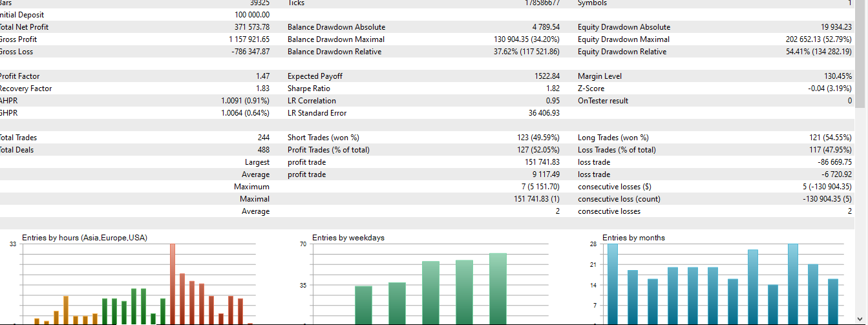Click the Sharpe Ratio label
Image resolution: width=868 pixels, height=325 pixels.
click(x=309, y=89)
